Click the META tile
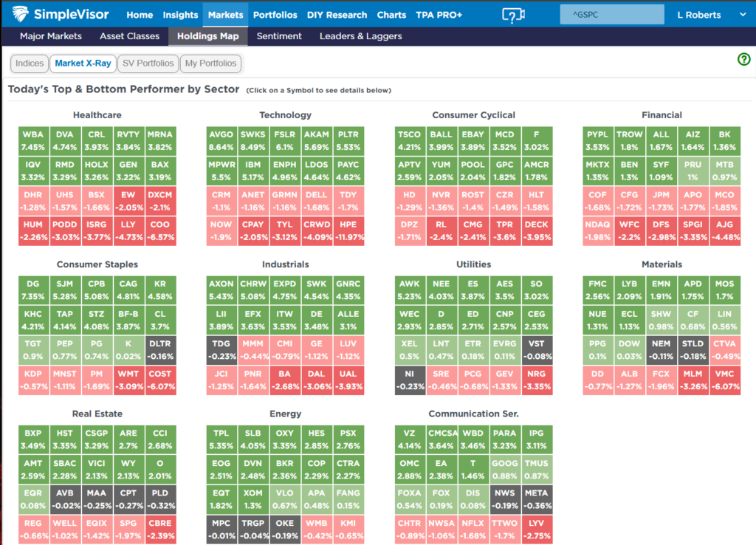The height and width of the screenshot is (545, 756). (x=537, y=500)
